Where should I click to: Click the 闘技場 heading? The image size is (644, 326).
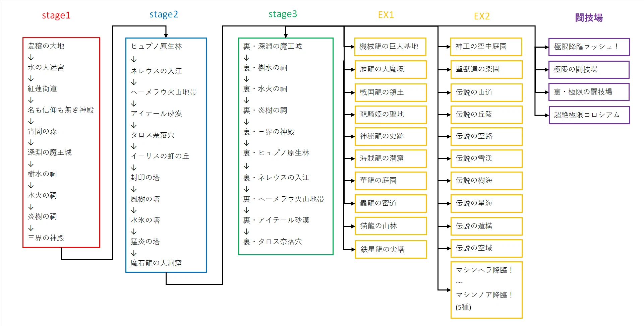589,18
